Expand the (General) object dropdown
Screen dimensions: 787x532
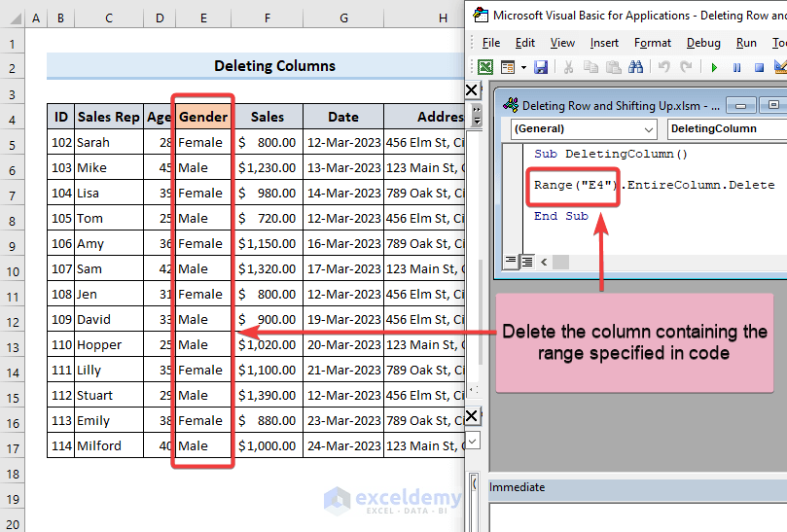click(649, 129)
